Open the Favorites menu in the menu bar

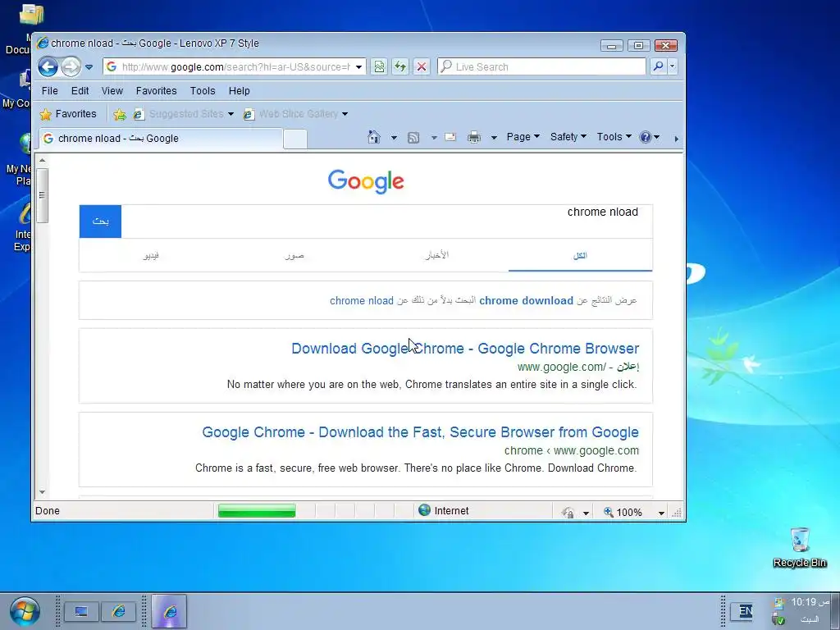[x=156, y=91]
